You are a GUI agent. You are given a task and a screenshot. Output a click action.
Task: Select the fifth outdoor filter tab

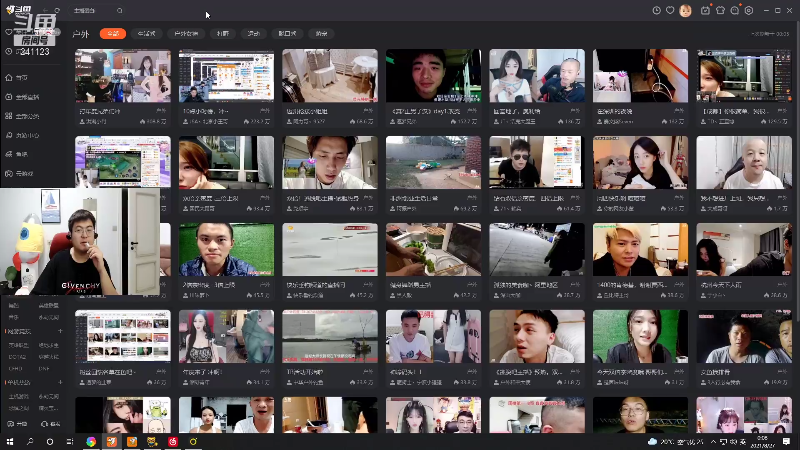pyautogui.click(x=254, y=34)
